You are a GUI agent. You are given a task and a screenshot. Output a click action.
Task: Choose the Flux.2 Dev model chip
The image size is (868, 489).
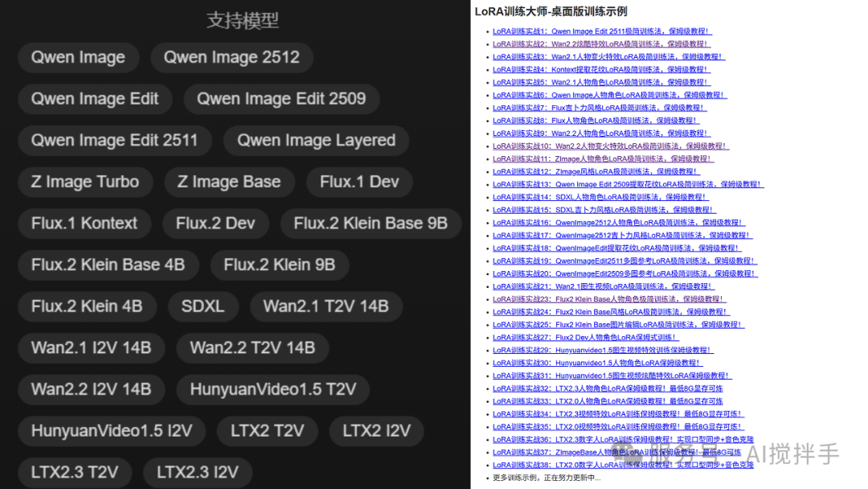point(215,224)
